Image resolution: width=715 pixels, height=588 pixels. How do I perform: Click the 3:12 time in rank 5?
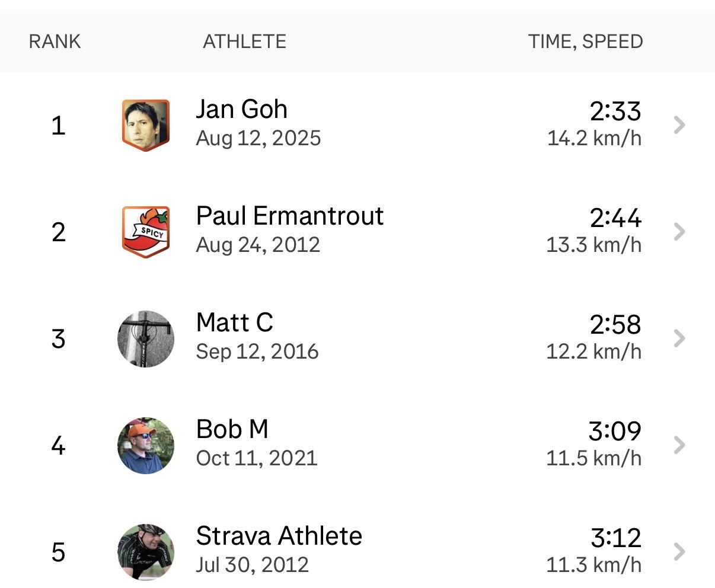(x=615, y=538)
